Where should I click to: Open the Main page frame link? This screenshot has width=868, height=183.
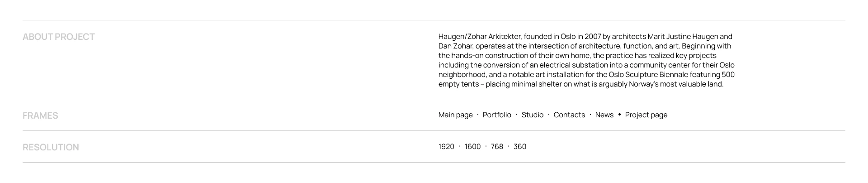click(455, 115)
